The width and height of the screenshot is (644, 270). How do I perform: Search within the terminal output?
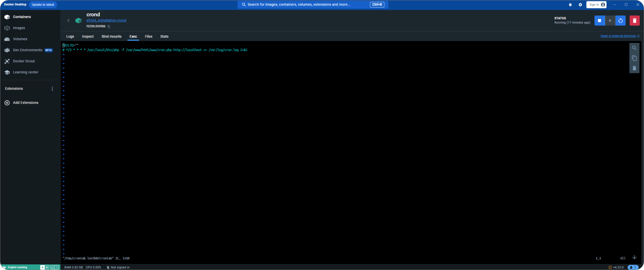tap(634, 48)
